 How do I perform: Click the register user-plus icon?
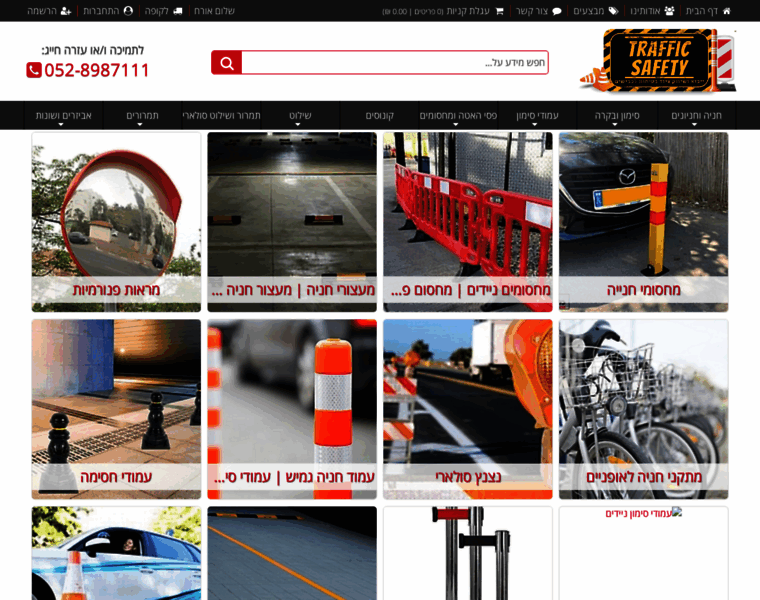66,11
